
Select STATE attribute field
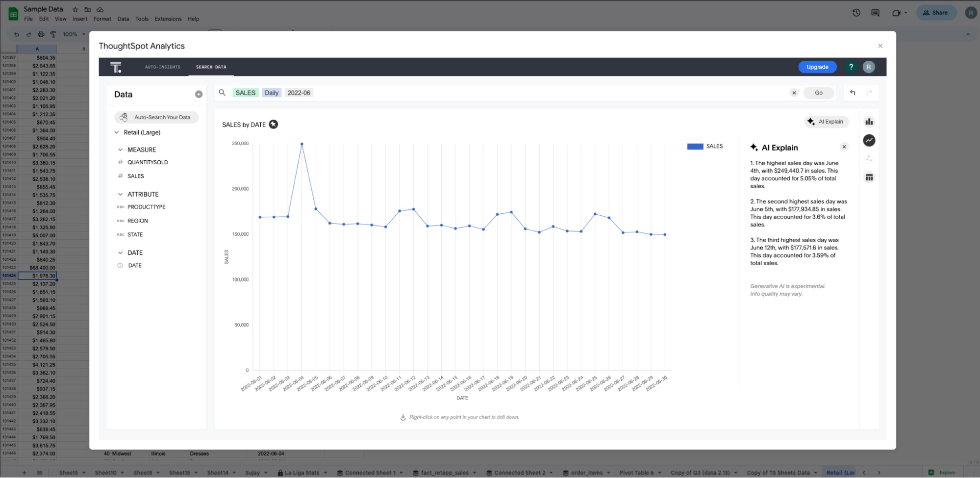tap(135, 234)
